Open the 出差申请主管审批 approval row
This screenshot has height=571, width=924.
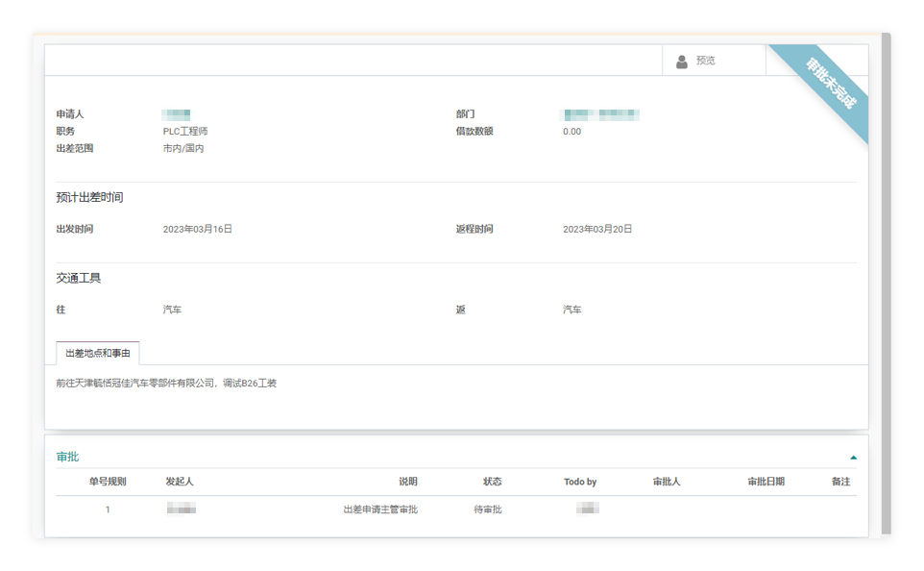(380, 509)
